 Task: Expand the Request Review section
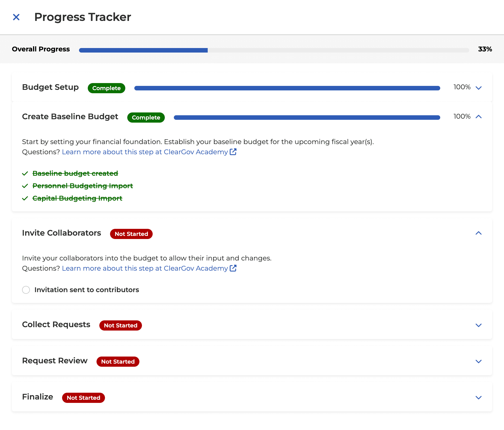479,361
